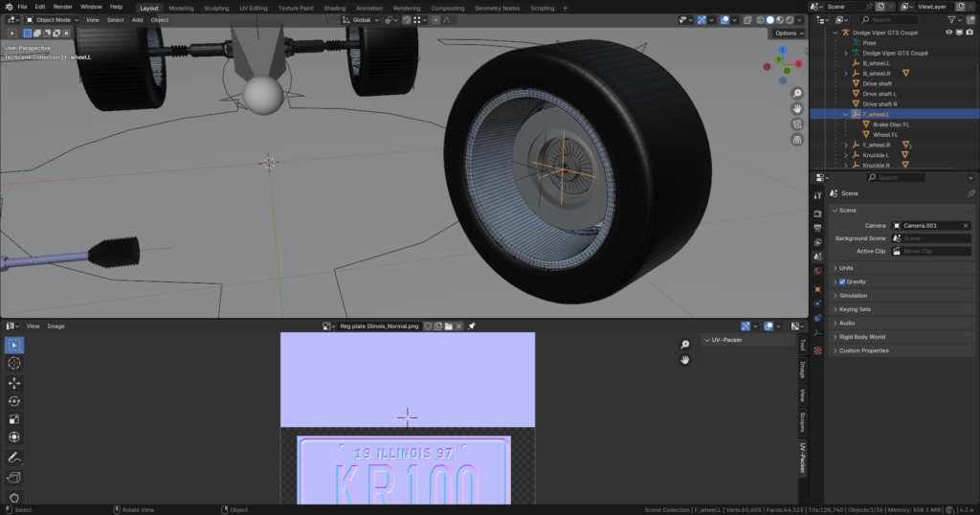Click the viewport Options button
Image resolution: width=980 pixels, height=515 pixels.
788,34
